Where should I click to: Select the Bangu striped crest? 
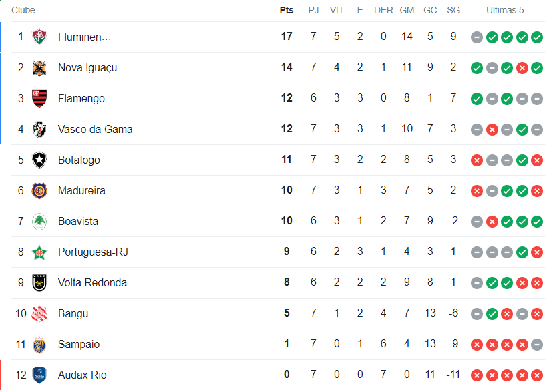[40, 313]
